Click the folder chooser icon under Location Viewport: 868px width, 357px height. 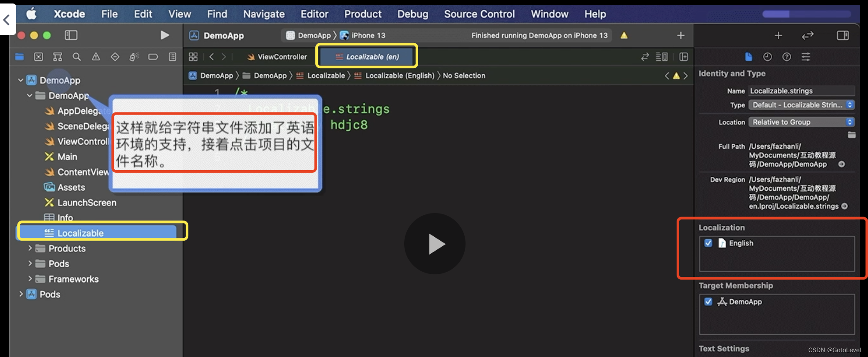[851, 135]
